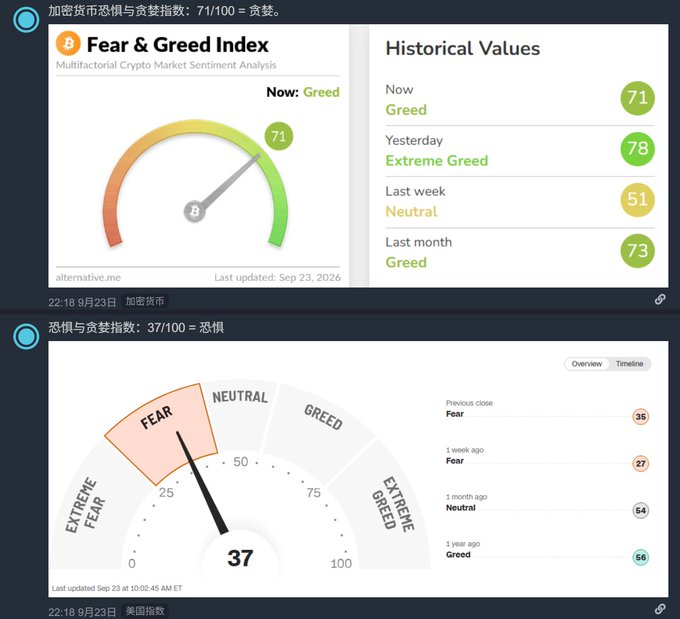
Task: Click the Historical Values heading
Action: [x=463, y=49]
